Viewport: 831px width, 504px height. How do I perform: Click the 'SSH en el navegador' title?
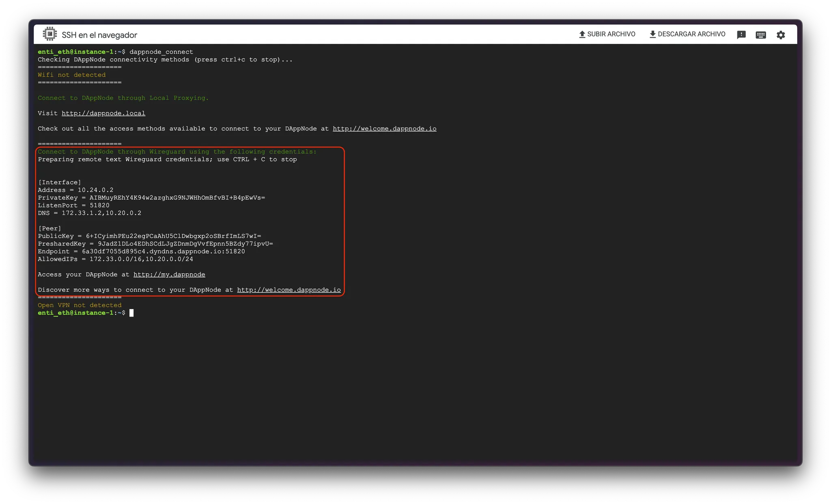pyautogui.click(x=99, y=35)
